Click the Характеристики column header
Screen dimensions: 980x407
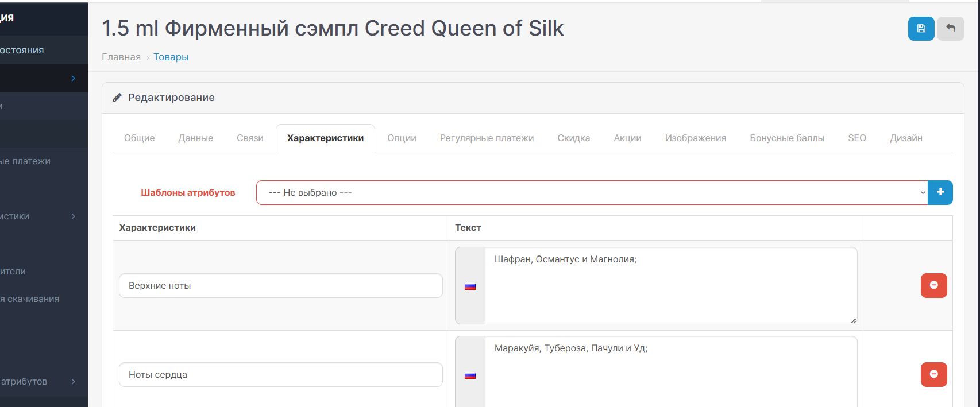(x=157, y=228)
